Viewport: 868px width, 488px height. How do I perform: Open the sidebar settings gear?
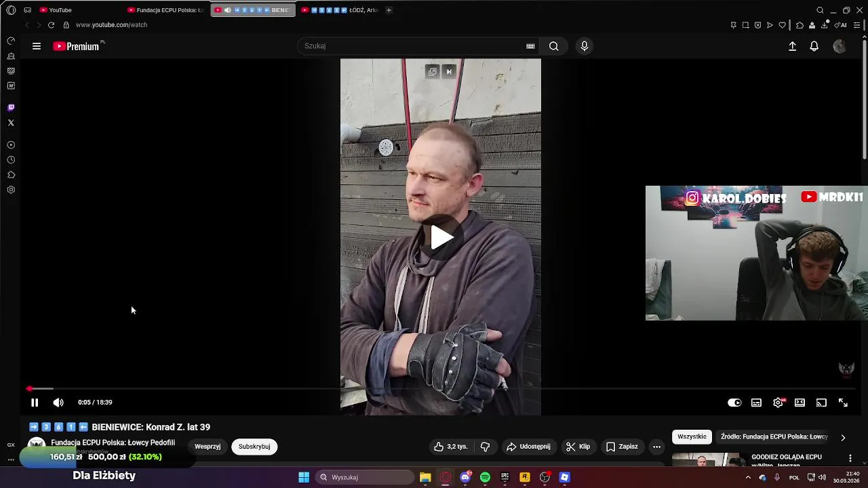(11, 190)
